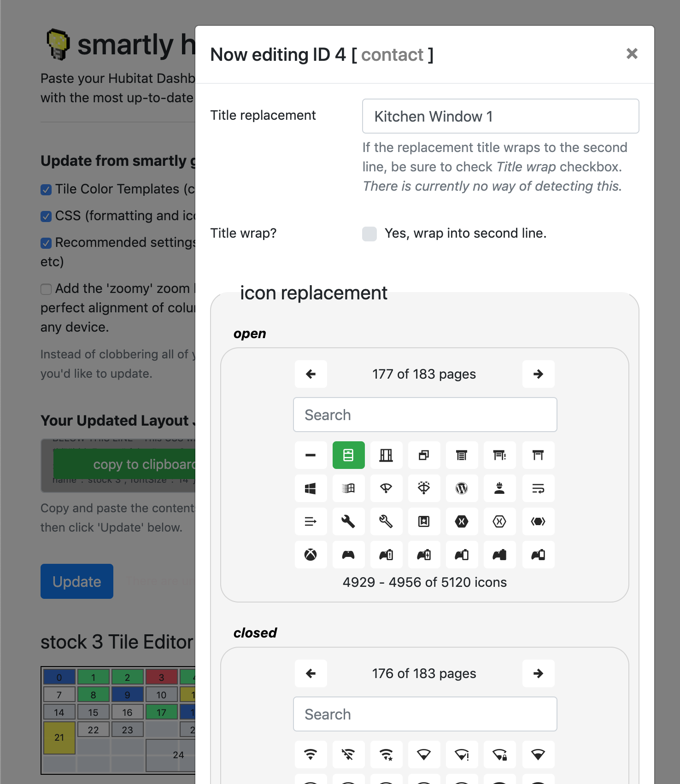
Task: Choose the worker with hard hat icon
Action: tap(499, 488)
